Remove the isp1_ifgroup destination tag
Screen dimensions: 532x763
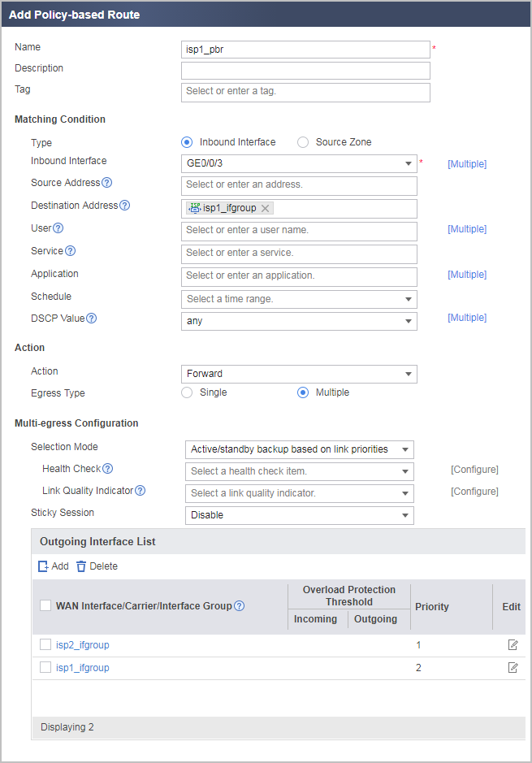[265, 208]
